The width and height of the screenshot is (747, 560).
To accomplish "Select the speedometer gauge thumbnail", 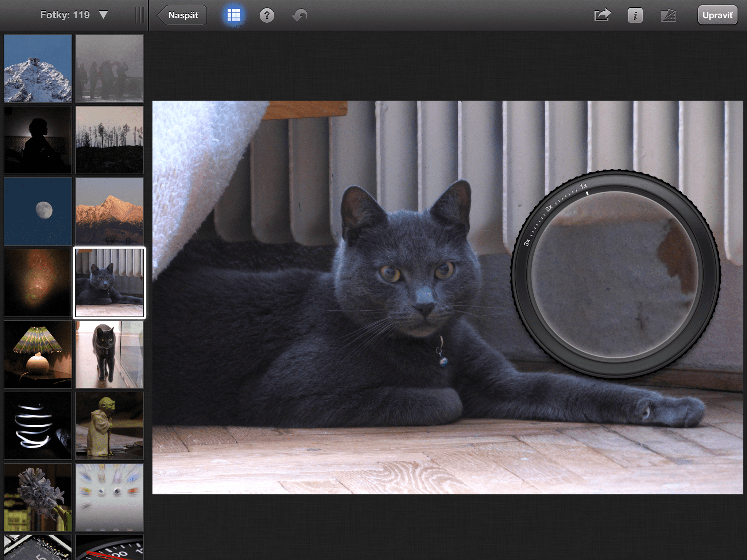I will (109, 548).
